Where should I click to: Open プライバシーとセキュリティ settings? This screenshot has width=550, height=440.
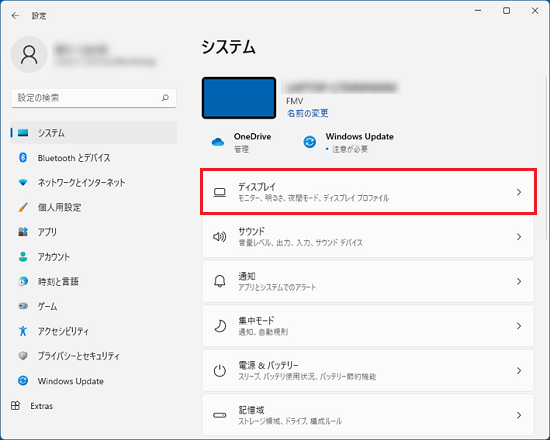click(x=94, y=356)
